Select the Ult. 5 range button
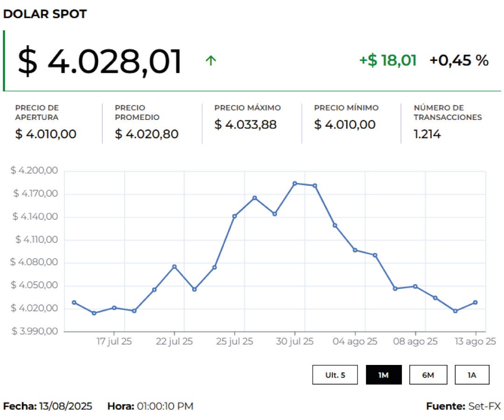The width and height of the screenshot is (504, 420). pyautogui.click(x=335, y=375)
